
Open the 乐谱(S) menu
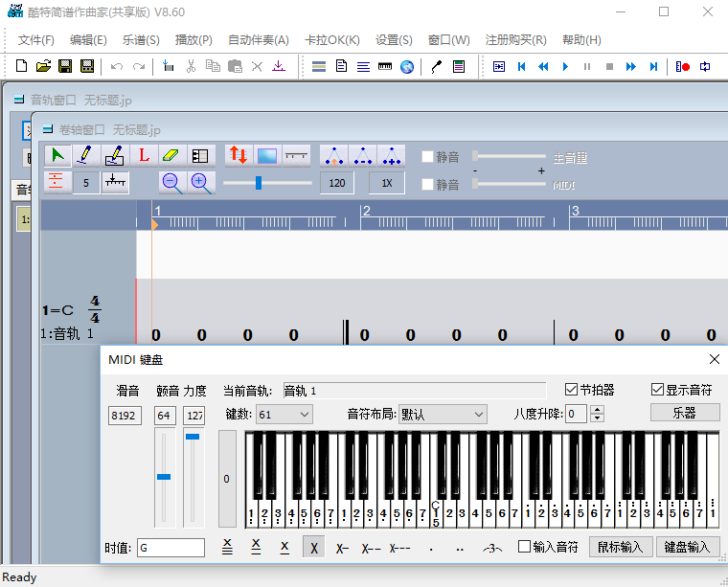click(x=141, y=40)
